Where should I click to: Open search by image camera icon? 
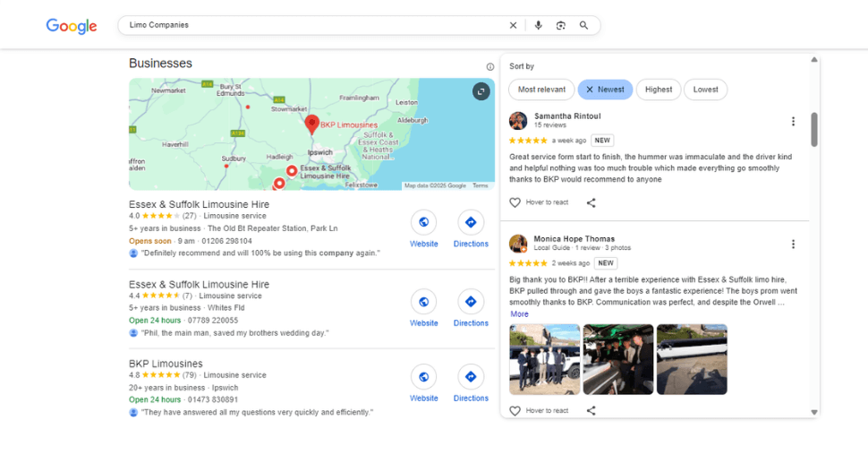tap(561, 25)
